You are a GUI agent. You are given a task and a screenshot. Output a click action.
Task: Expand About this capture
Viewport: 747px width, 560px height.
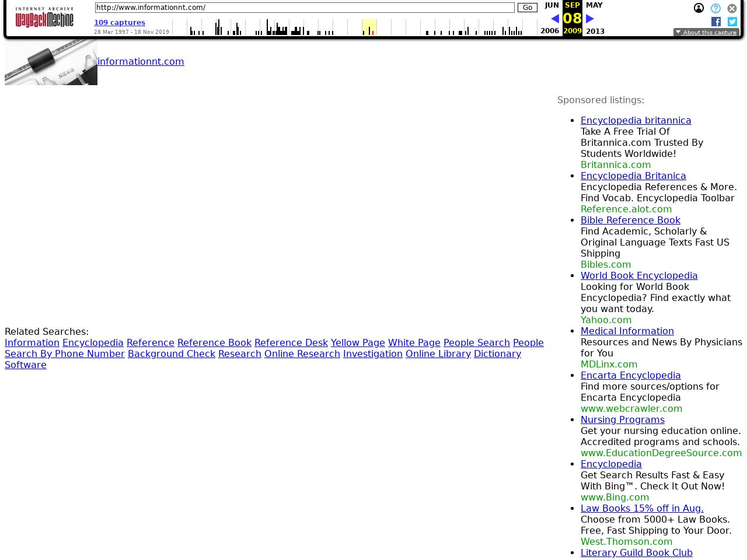tap(706, 33)
